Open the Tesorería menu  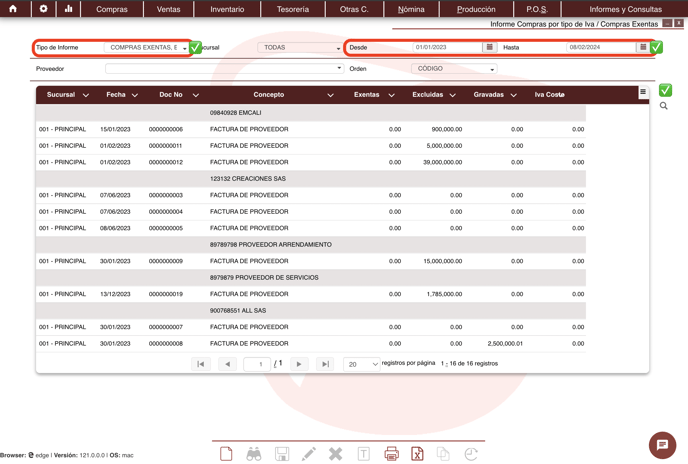[293, 9]
